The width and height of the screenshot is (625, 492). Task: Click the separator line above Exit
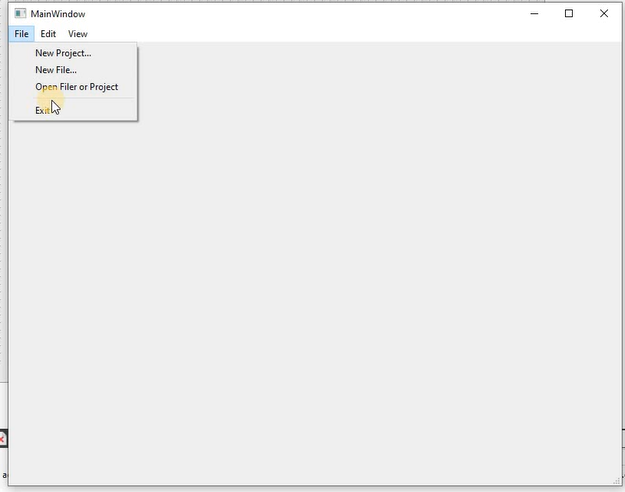[75, 99]
